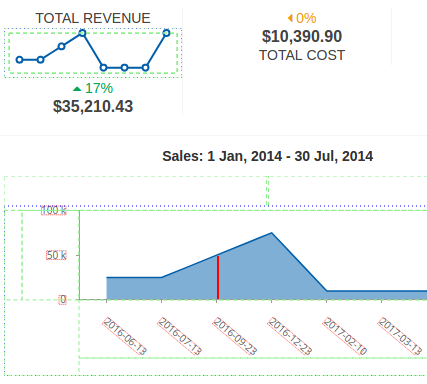Click the Sales 1 Jan 2014 chart title

[x=268, y=156]
